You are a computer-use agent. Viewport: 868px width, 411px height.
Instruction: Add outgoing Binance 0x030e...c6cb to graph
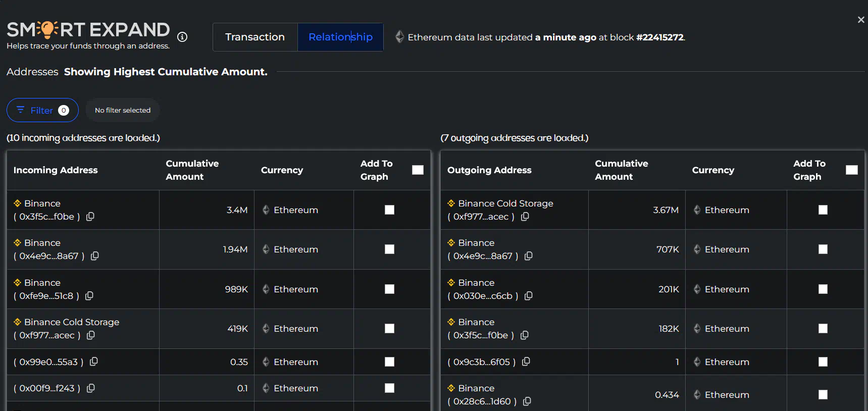(823, 289)
